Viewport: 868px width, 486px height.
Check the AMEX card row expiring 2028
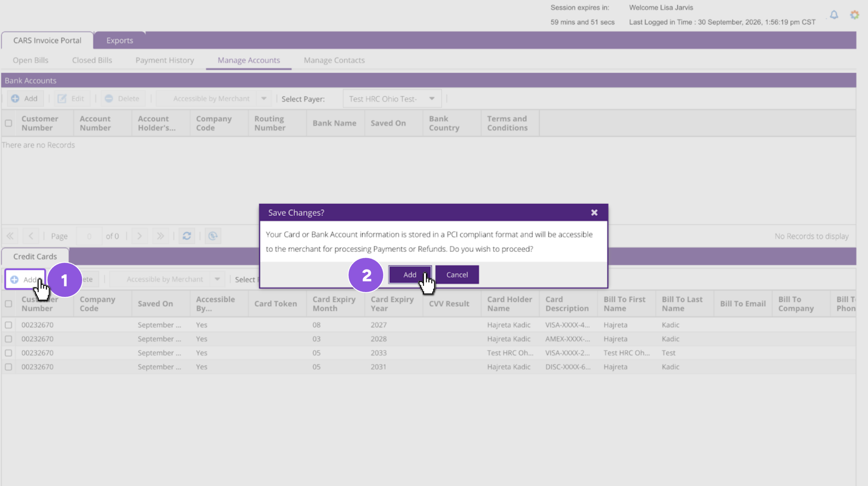point(8,339)
